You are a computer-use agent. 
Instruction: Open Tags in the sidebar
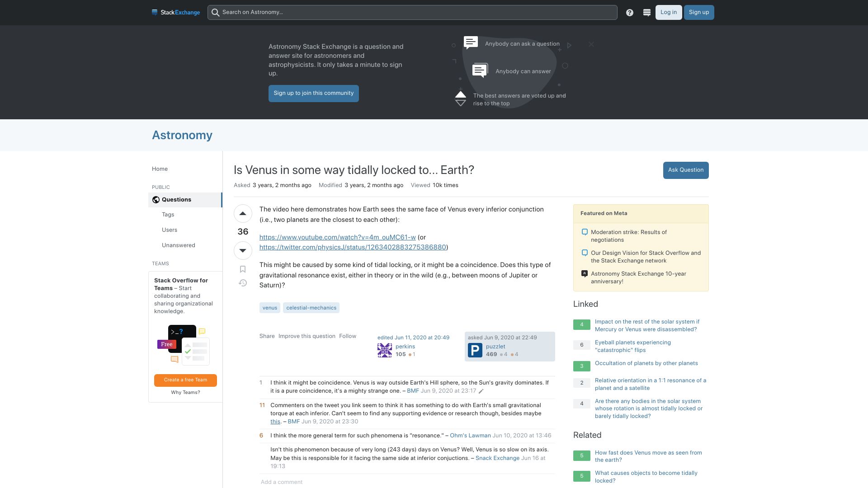click(x=168, y=215)
